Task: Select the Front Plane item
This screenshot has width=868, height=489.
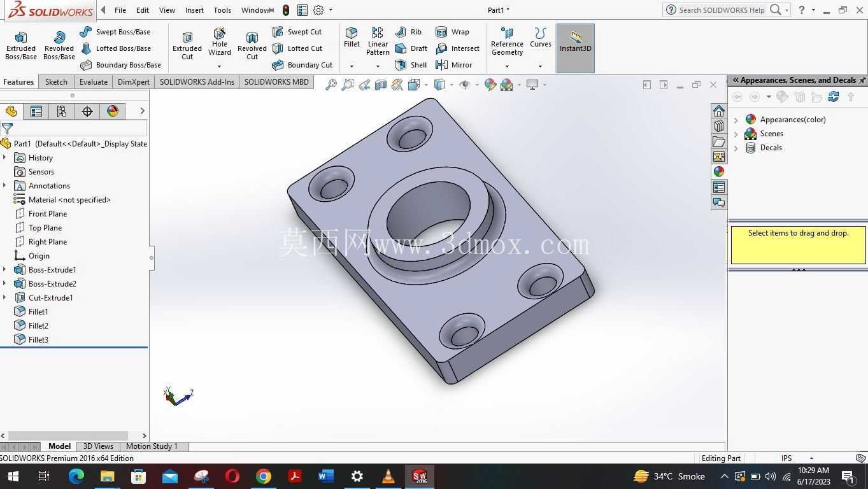Action: point(48,214)
